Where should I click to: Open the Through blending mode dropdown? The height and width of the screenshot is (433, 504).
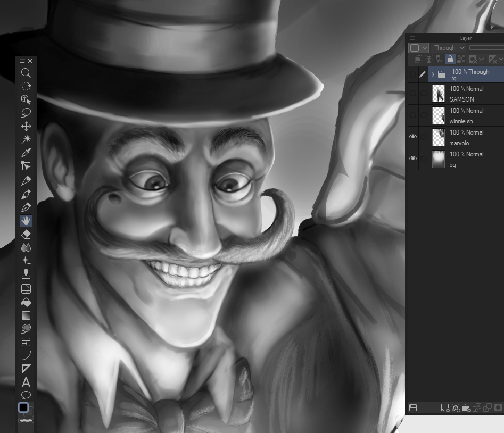pos(449,48)
